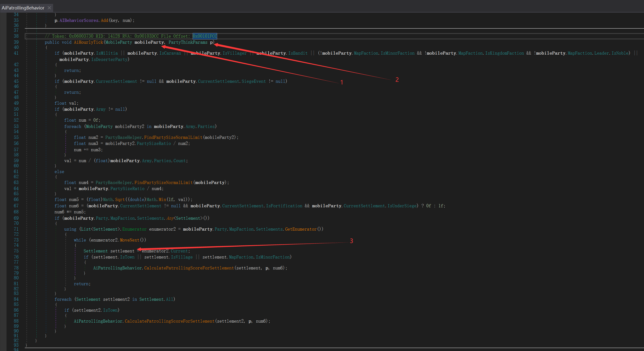Click PartySizeRatio on line 64
This screenshot has height=351, width=644.
tap(127, 189)
